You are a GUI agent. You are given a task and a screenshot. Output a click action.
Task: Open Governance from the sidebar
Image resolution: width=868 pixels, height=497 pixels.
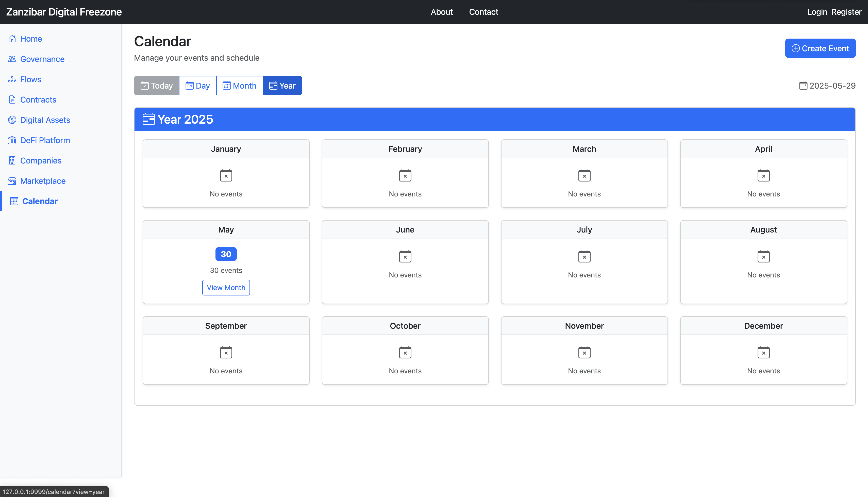click(x=42, y=59)
